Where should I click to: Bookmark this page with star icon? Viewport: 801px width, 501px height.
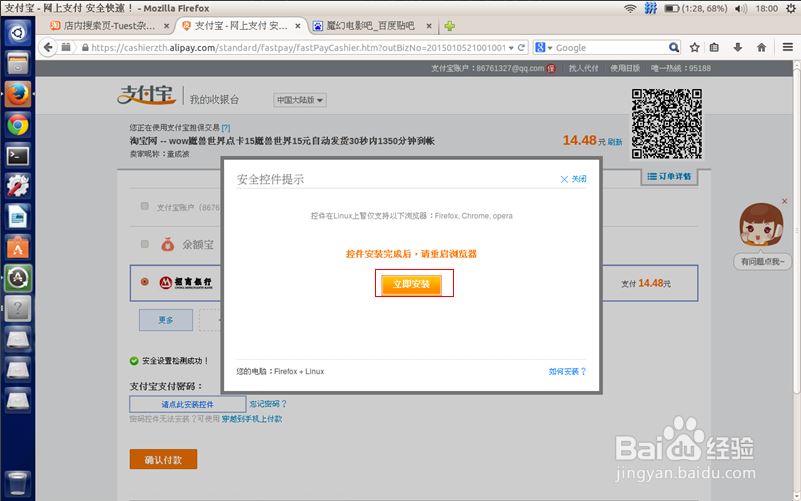point(694,47)
